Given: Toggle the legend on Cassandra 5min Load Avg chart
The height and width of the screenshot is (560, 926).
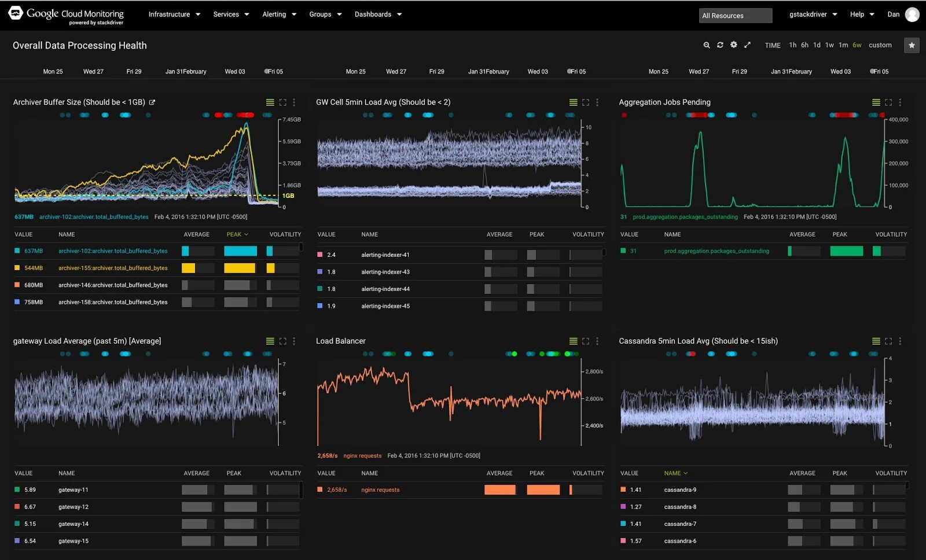Looking at the screenshot, I should pos(875,341).
